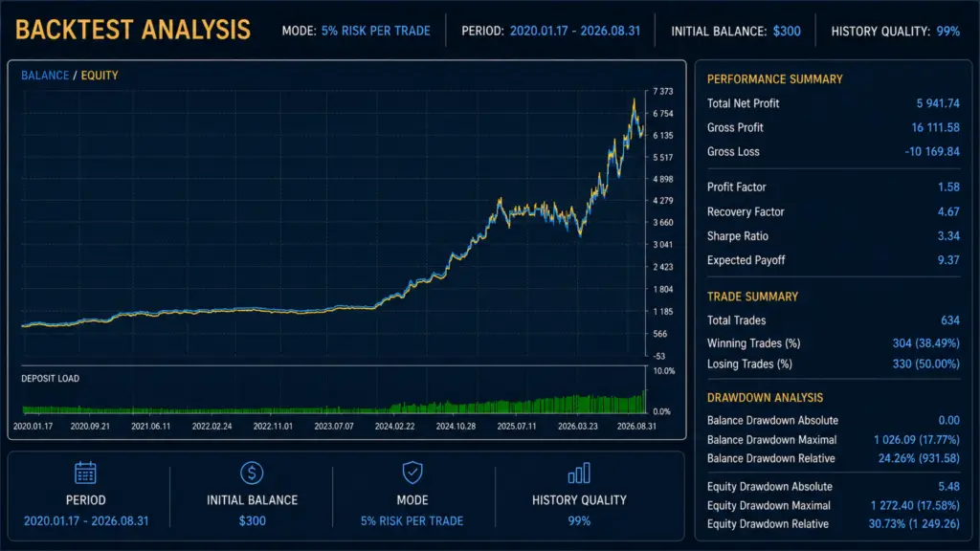Image resolution: width=980 pixels, height=551 pixels.
Task: Click the header initial balance value $300
Action: pyautogui.click(x=787, y=31)
